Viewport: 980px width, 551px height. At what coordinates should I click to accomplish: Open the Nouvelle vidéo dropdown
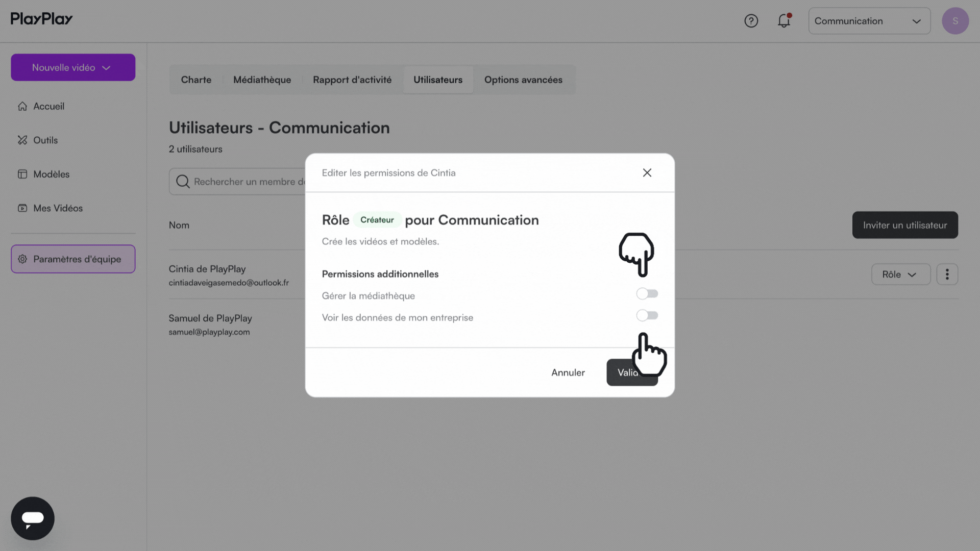tap(73, 67)
